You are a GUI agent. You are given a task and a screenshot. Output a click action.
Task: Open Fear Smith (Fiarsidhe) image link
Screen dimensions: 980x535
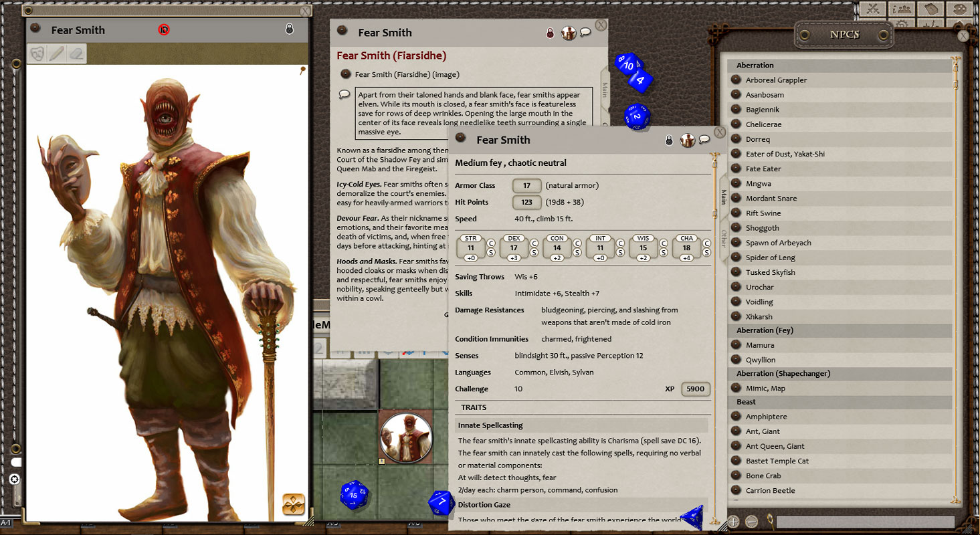(407, 74)
